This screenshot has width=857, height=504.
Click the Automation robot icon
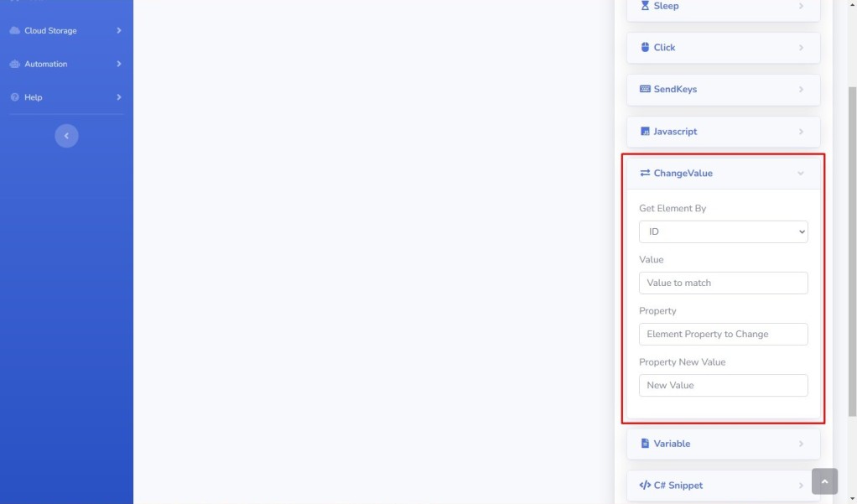(x=15, y=64)
